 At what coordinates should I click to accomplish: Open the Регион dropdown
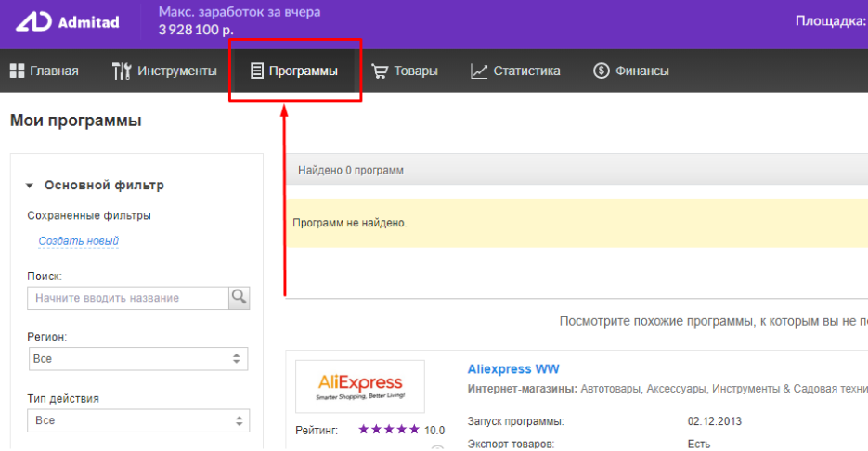pyautogui.click(x=138, y=358)
